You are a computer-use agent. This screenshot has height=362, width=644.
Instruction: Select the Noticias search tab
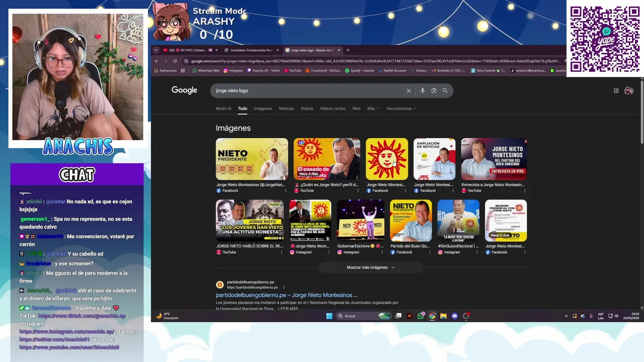coord(286,109)
